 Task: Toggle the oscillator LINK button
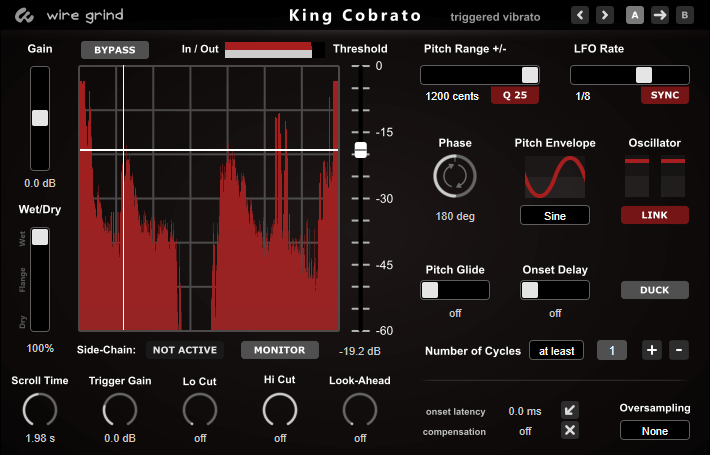[x=655, y=215]
